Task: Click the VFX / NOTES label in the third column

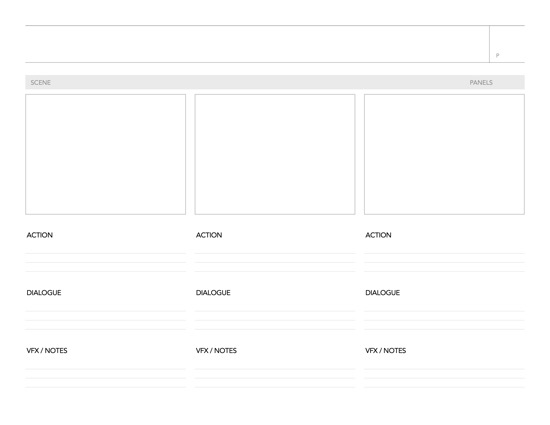Action: click(x=385, y=350)
